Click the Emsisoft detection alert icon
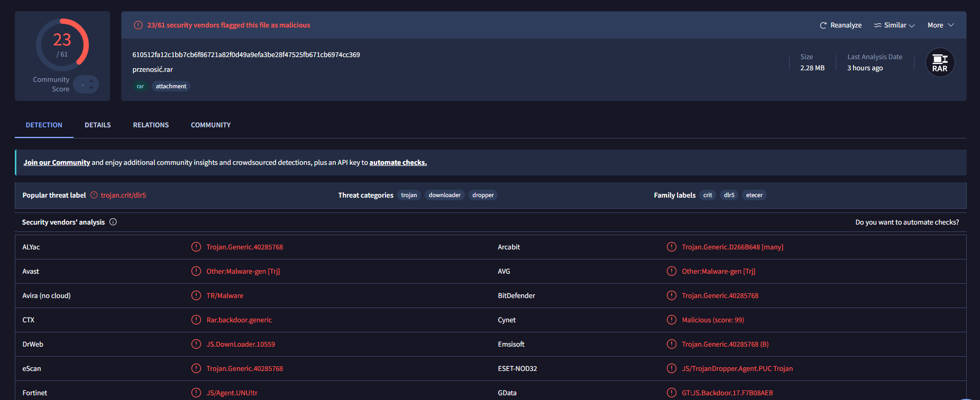This screenshot has width=980, height=400. click(x=672, y=344)
